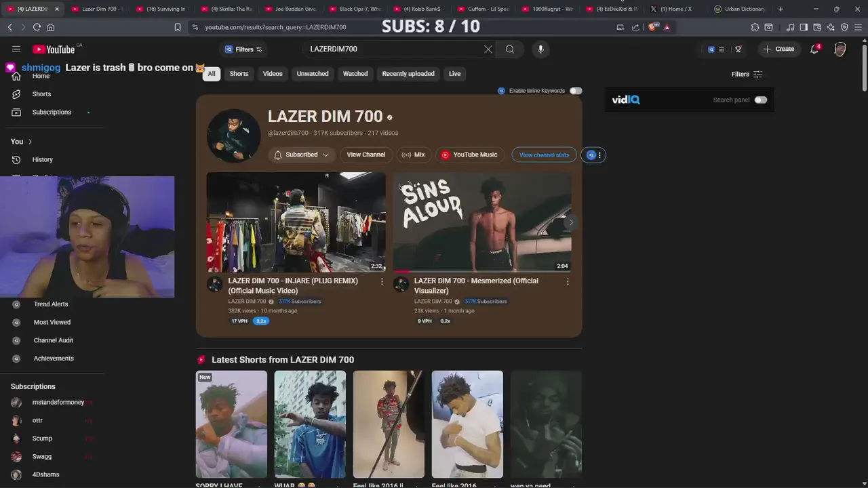Open the YouTube Music button
868x488 pixels.
pos(469,155)
